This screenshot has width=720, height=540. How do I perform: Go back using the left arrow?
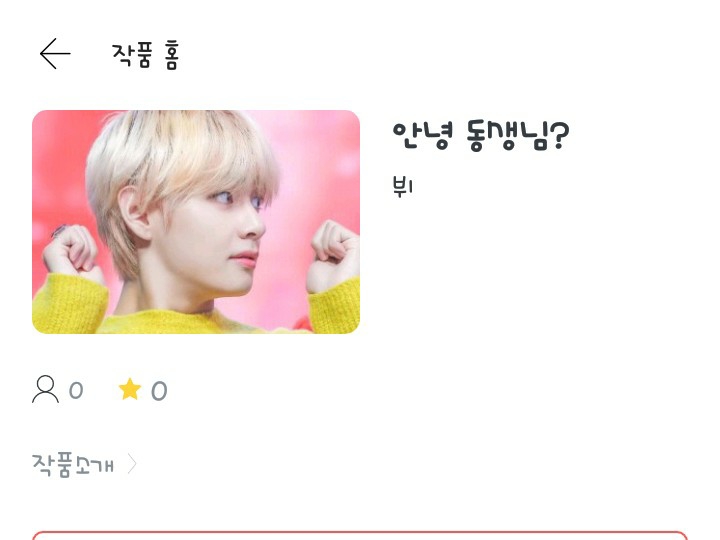click(x=55, y=54)
